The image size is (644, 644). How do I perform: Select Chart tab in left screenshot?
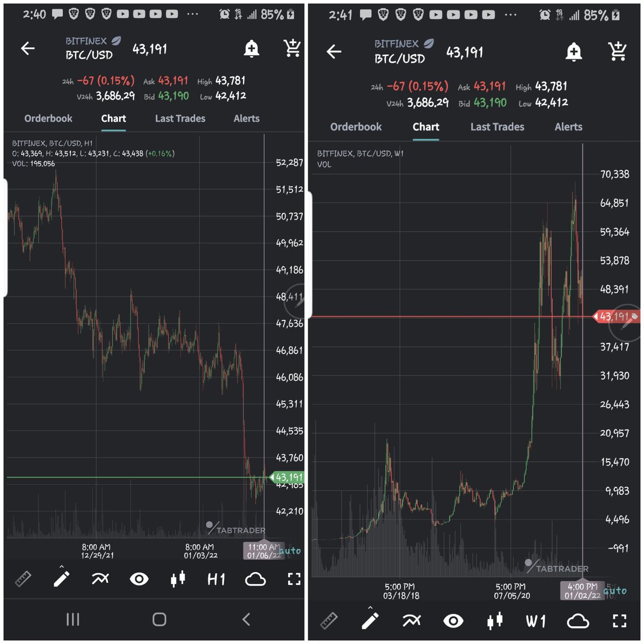coord(113,119)
